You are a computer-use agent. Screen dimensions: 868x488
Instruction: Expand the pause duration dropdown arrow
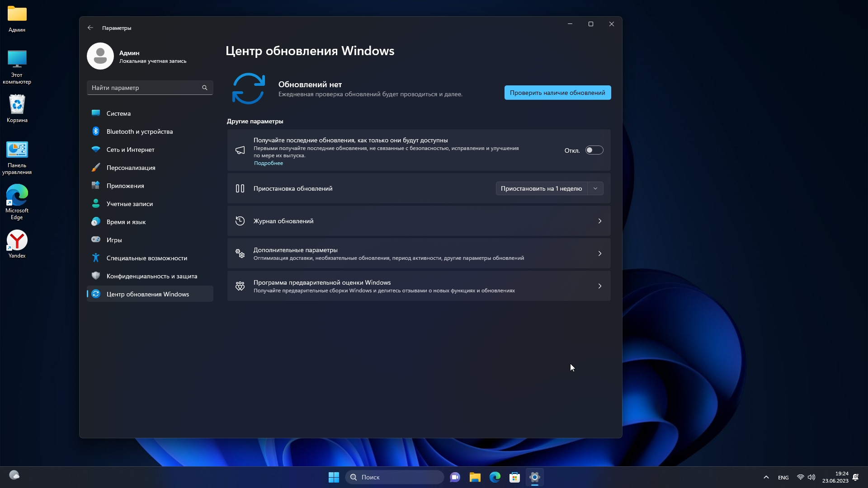coord(595,188)
